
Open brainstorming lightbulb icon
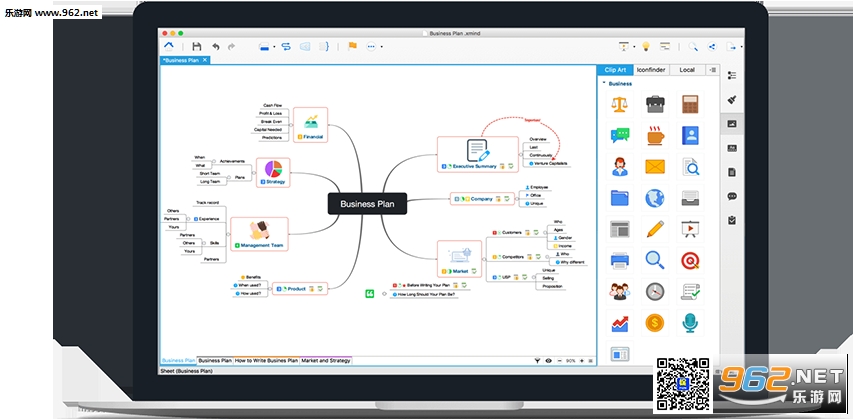click(x=646, y=46)
